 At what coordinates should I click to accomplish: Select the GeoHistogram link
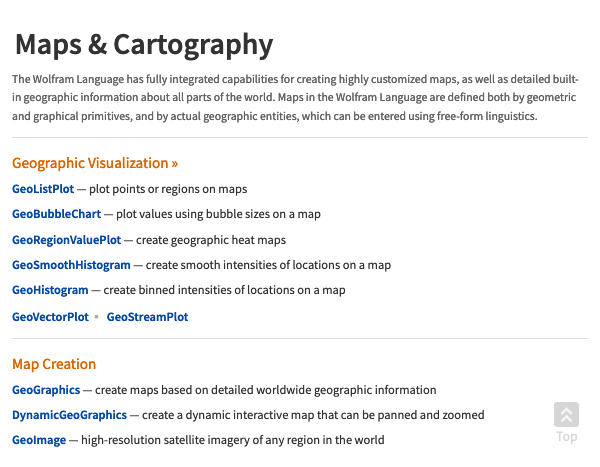50,290
